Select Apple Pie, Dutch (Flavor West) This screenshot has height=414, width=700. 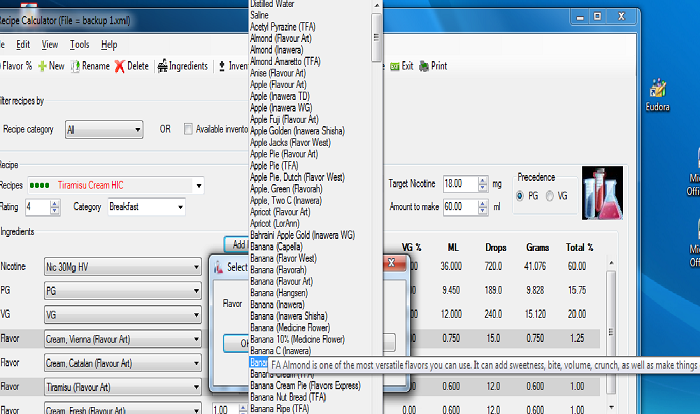pos(297,178)
